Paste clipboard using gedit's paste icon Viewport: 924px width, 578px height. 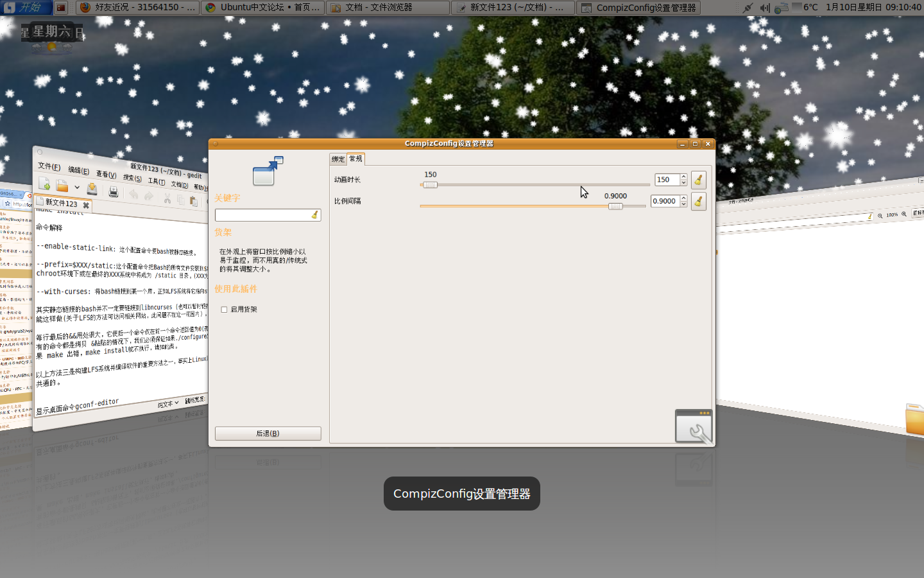tap(193, 201)
